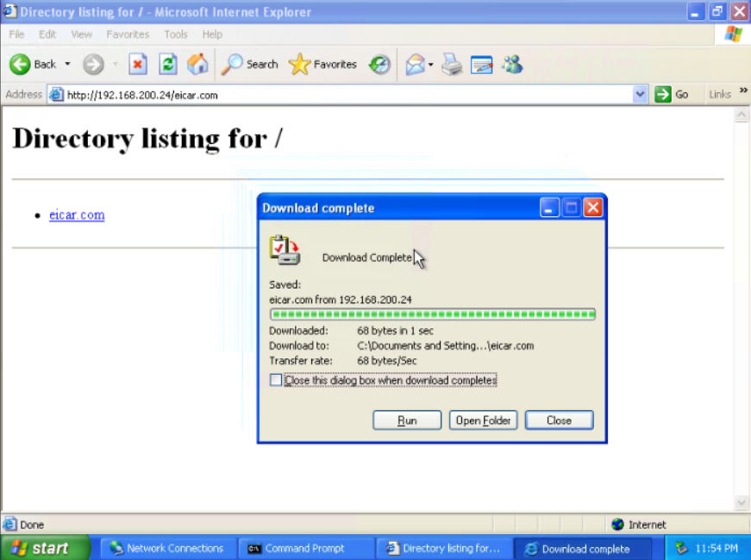Click the 'Directory listing for /' heading
The height and width of the screenshot is (560, 751).
(147, 139)
